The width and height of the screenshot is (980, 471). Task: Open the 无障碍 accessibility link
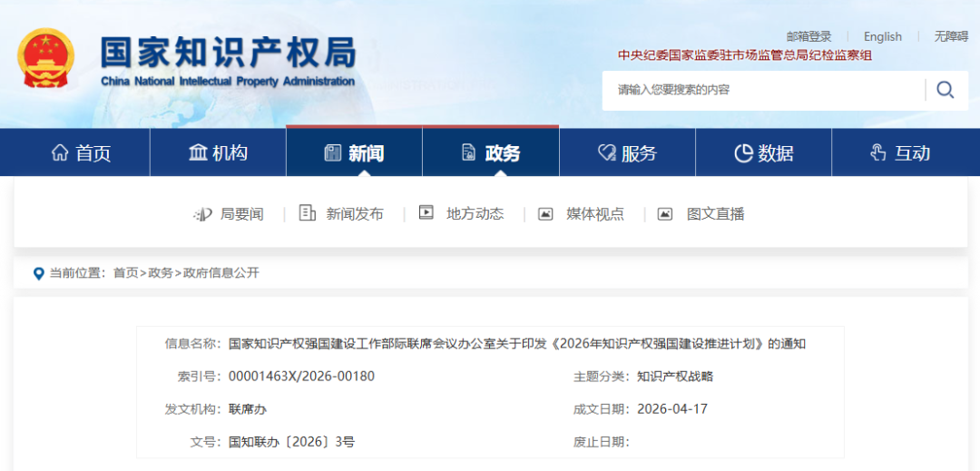(951, 37)
